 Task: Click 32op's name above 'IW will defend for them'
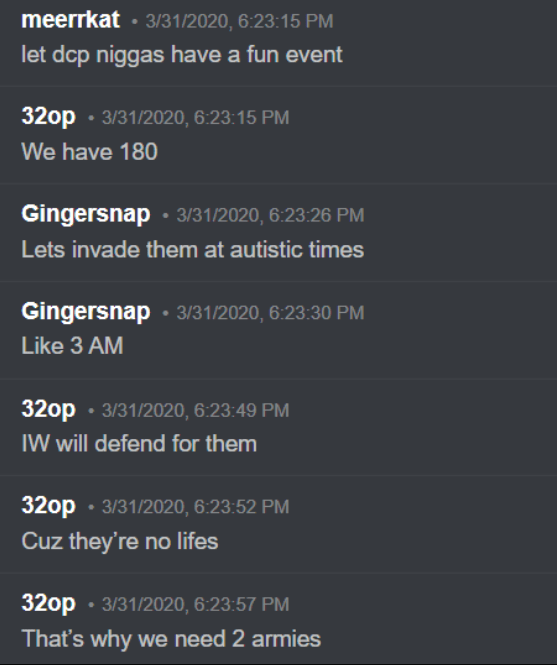click(48, 409)
